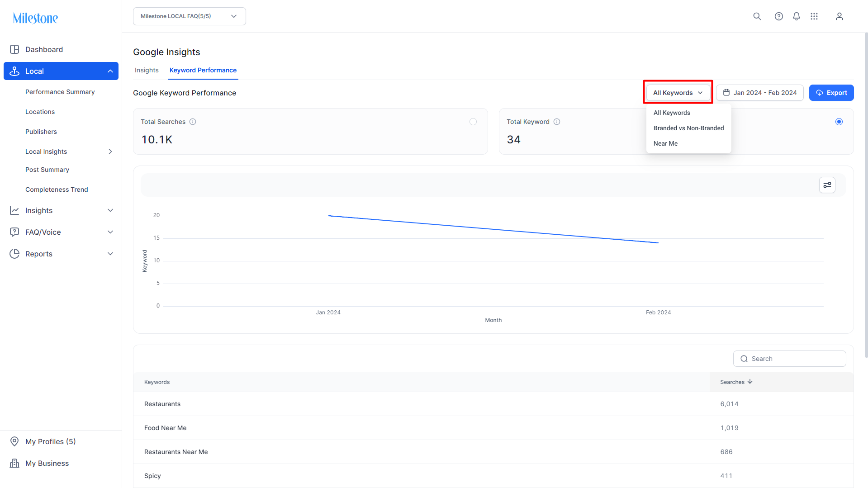
Task: Collapse the Local sidebar section
Action: pyautogui.click(x=110, y=71)
